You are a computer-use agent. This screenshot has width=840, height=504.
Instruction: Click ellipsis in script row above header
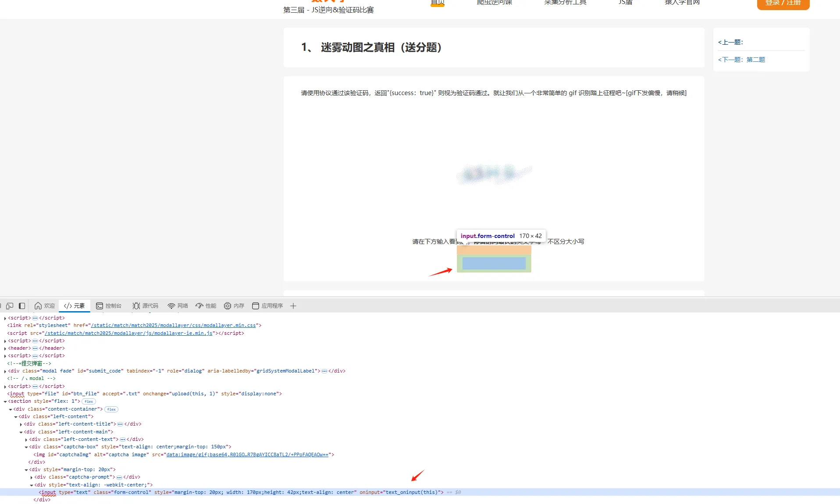click(x=35, y=341)
